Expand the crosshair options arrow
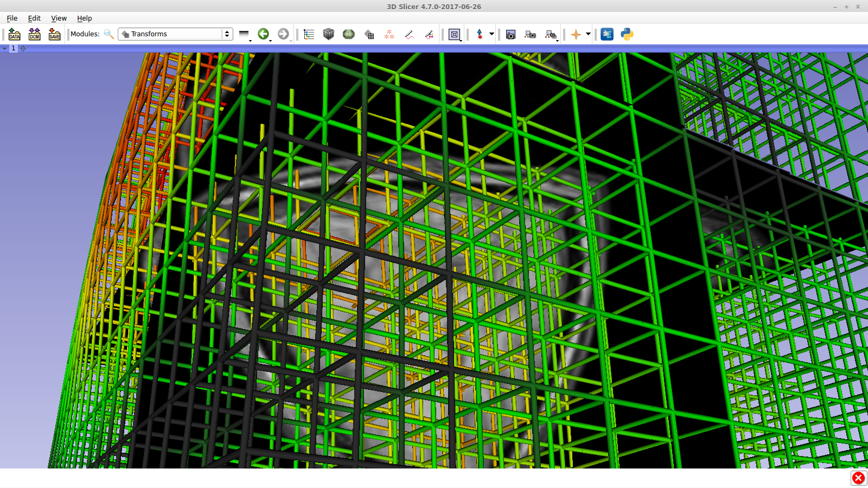The image size is (868, 488). 588,34
